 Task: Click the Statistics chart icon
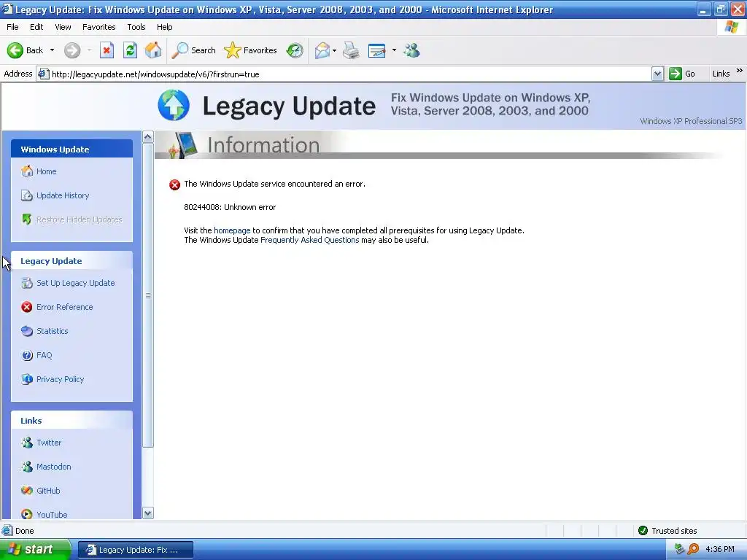tap(27, 331)
